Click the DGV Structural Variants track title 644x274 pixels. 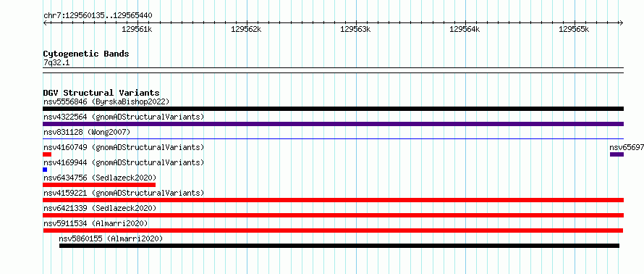[x=101, y=93]
